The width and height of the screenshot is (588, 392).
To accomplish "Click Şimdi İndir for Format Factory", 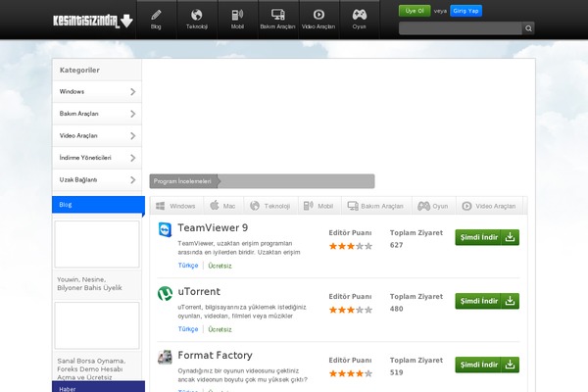I will pyautogui.click(x=487, y=365).
